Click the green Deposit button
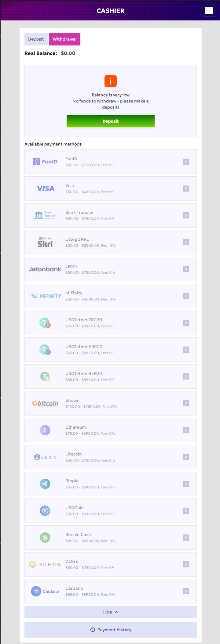Screen dimensions: 220x644 pyautogui.click(x=111, y=121)
